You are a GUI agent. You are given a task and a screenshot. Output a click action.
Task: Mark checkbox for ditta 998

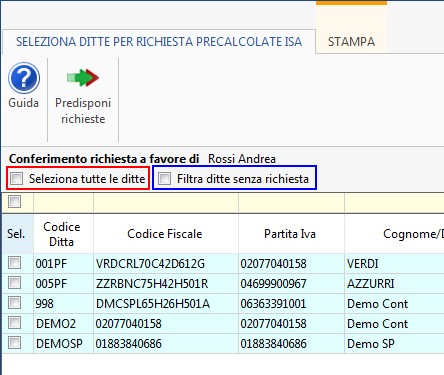[x=14, y=303]
